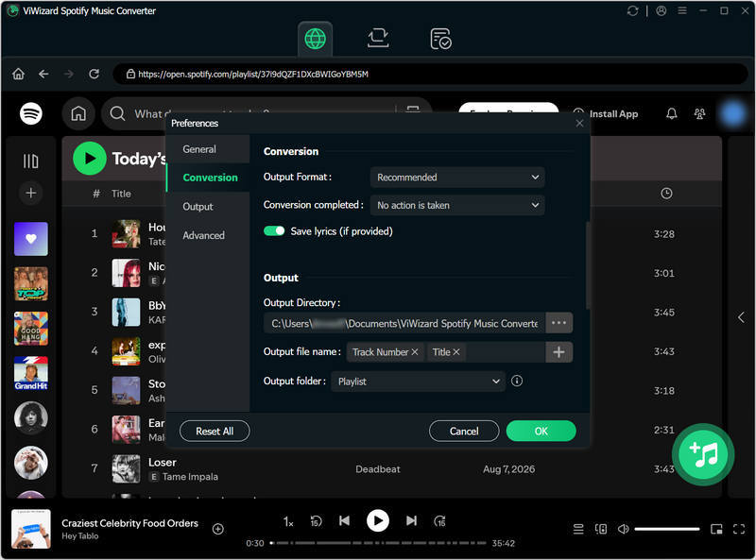The height and width of the screenshot is (560, 756).
Task: Remove the Title tag
Action: [x=456, y=352]
